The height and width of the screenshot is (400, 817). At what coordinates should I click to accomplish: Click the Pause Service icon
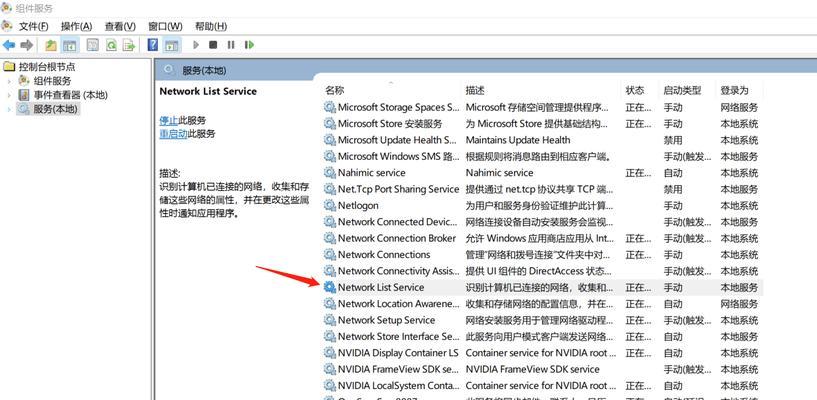231,45
